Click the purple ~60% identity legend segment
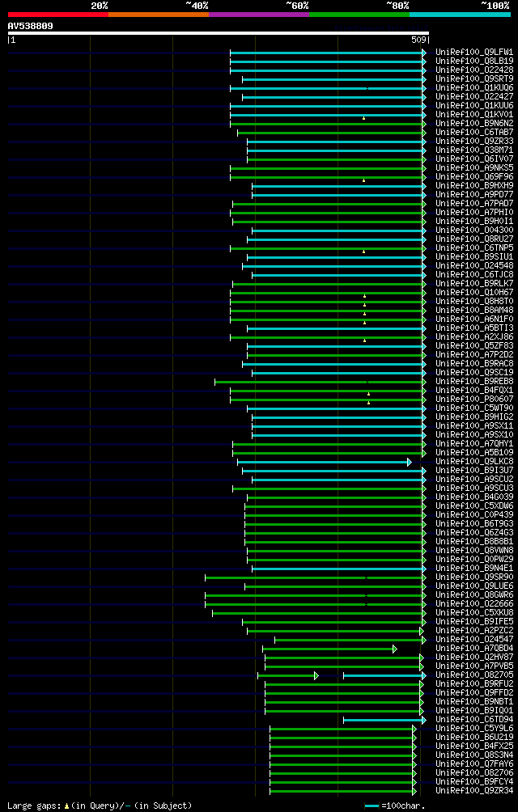Viewport: 518px width, 812px height. (x=259, y=15)
